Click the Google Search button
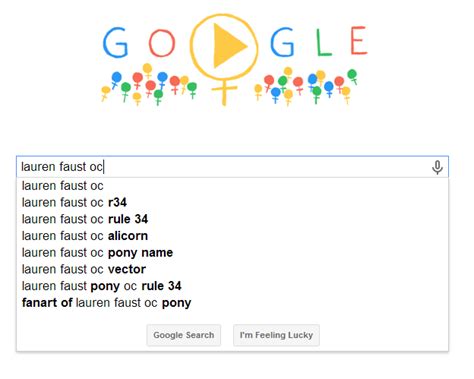This screenshot has height=379, width=474. [184, 335]
